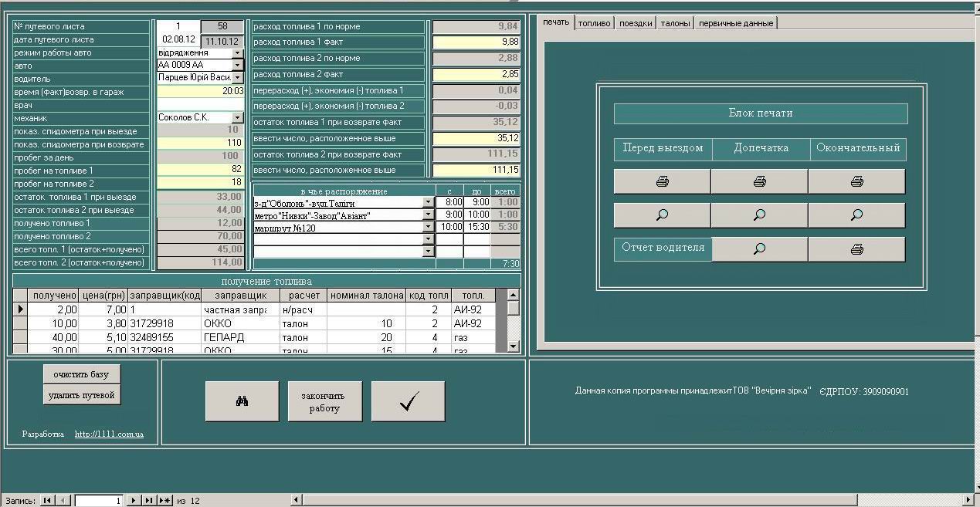
Task: Print the Допечатка document
Action: pos(759,181)
